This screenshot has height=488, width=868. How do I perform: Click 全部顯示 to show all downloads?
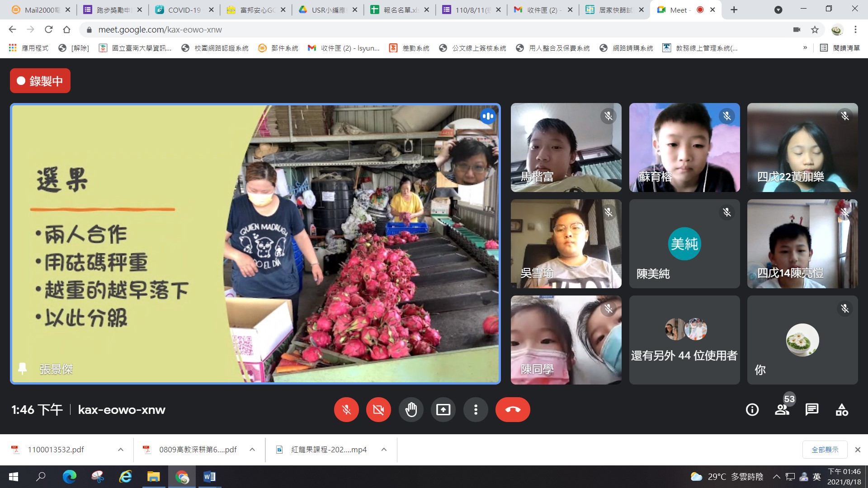[825, 450]
